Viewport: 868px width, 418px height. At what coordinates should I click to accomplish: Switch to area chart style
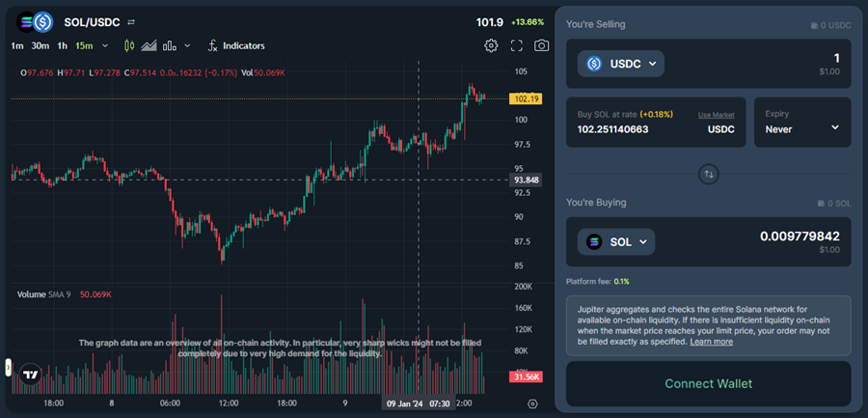click(x=149, y=45)
